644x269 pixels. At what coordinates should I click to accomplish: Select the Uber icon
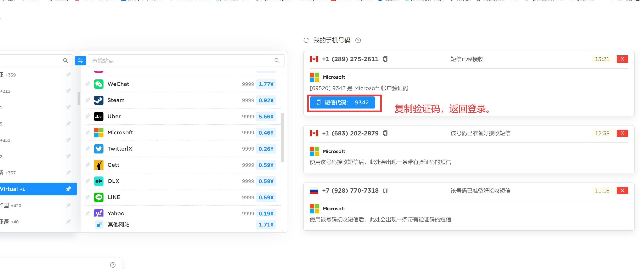99,116
